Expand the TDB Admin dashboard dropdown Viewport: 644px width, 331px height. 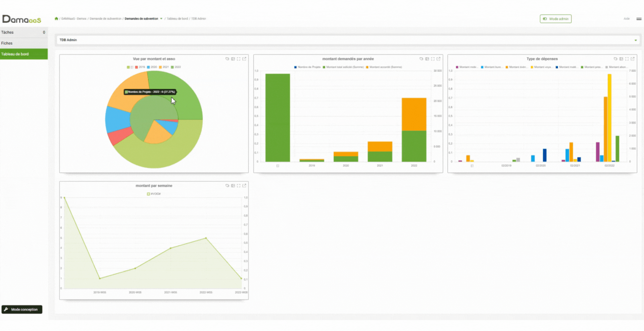635,40
